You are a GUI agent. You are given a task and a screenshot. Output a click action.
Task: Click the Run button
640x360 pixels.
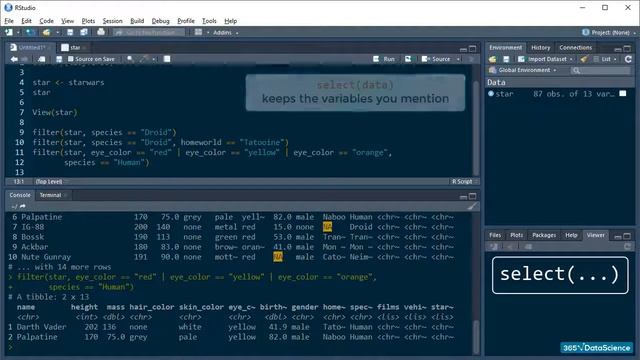(x=384, y=59)
